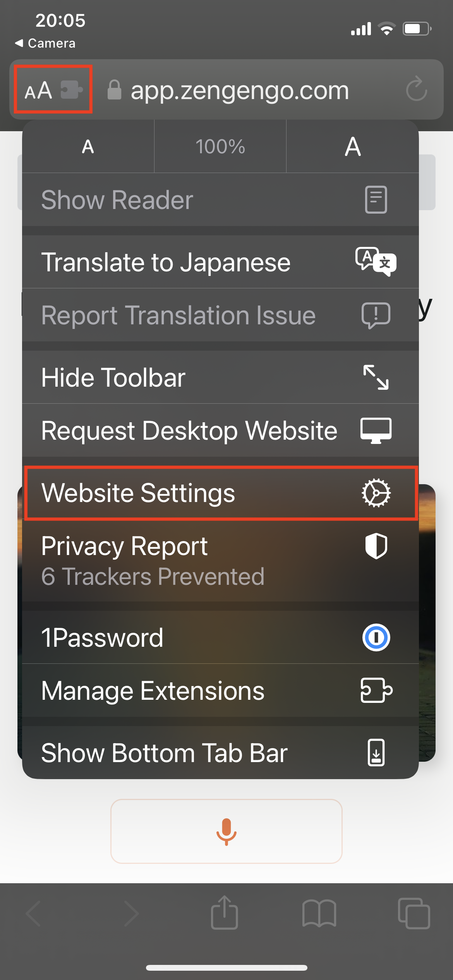Open the bookmarks book icon

point(319,913)
